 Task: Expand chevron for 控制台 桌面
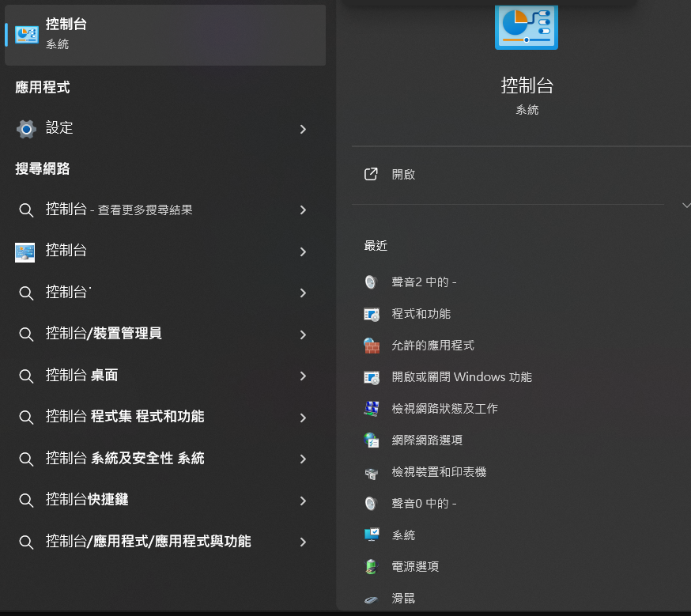(303, 376)
